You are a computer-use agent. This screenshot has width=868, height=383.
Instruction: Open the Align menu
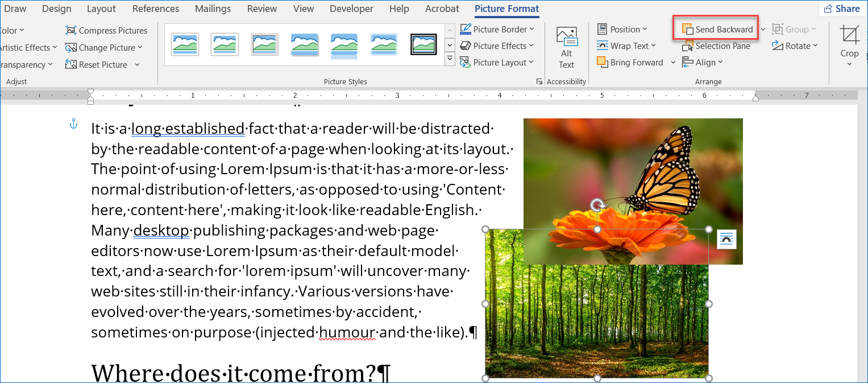click(702, 62)
